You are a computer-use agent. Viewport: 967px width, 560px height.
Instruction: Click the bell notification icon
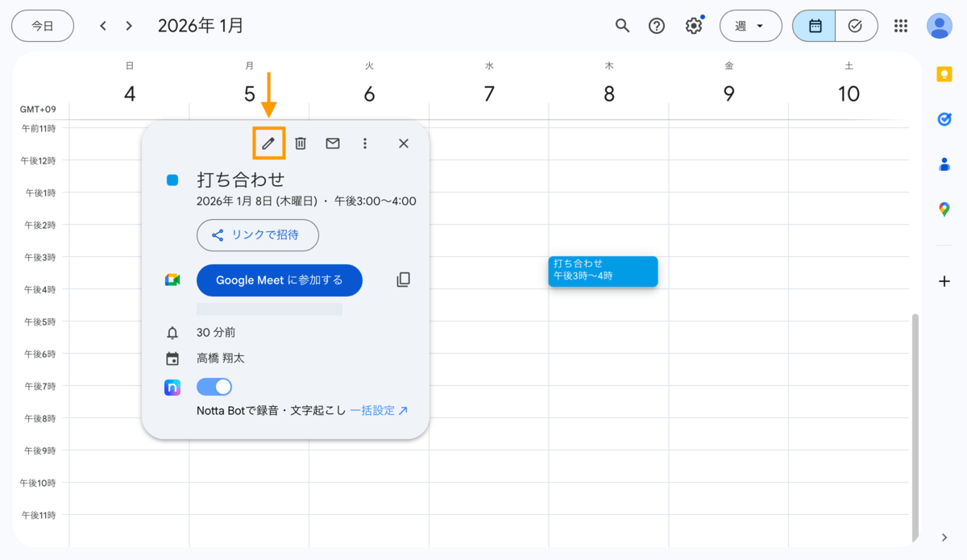pyautogui.click(x=172, y=333)
